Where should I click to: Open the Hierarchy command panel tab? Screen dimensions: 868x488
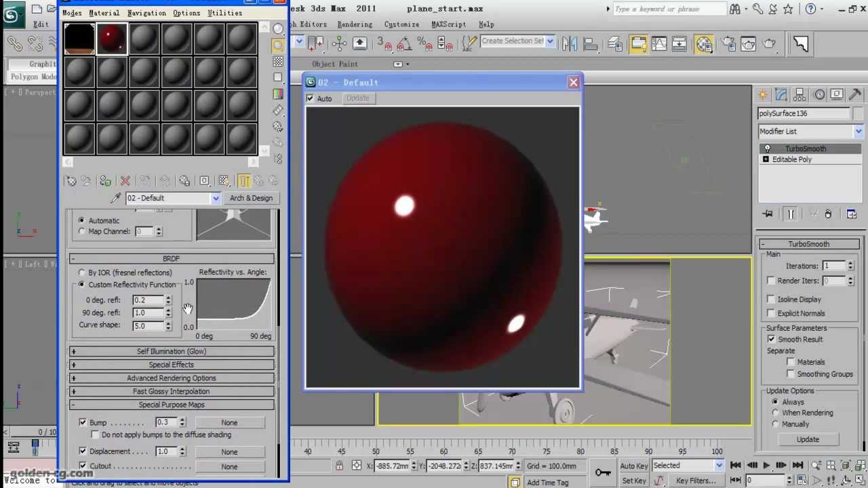(x=800, y=95)
